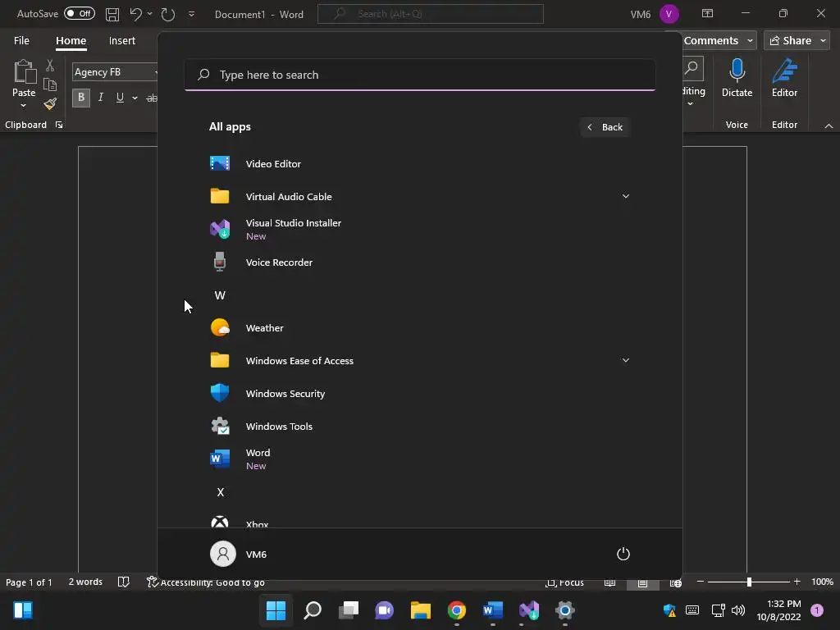The image size is (840, 630).
Task: Toggle AutoSave switch in Word
Action: tap(80, 13)
